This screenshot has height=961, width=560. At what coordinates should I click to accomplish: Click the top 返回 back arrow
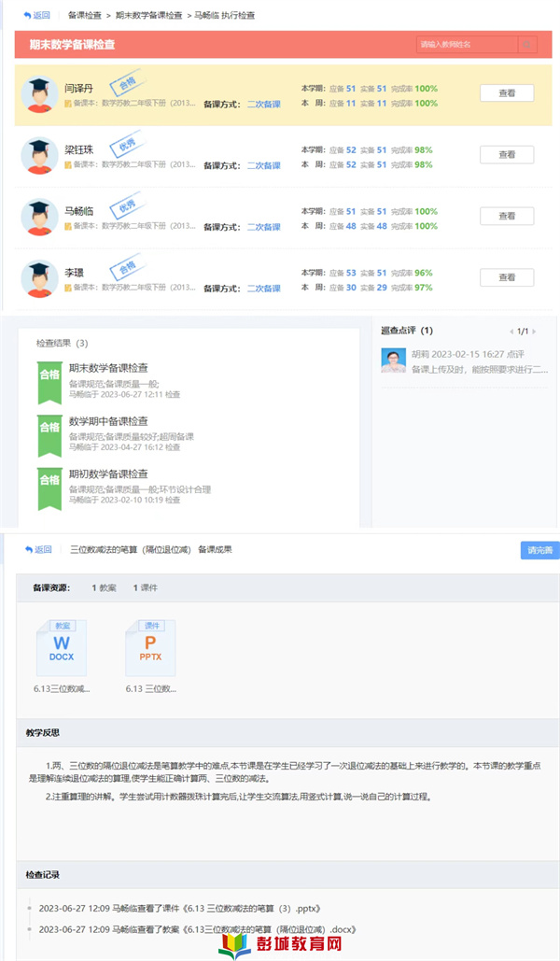pos(37,16)
